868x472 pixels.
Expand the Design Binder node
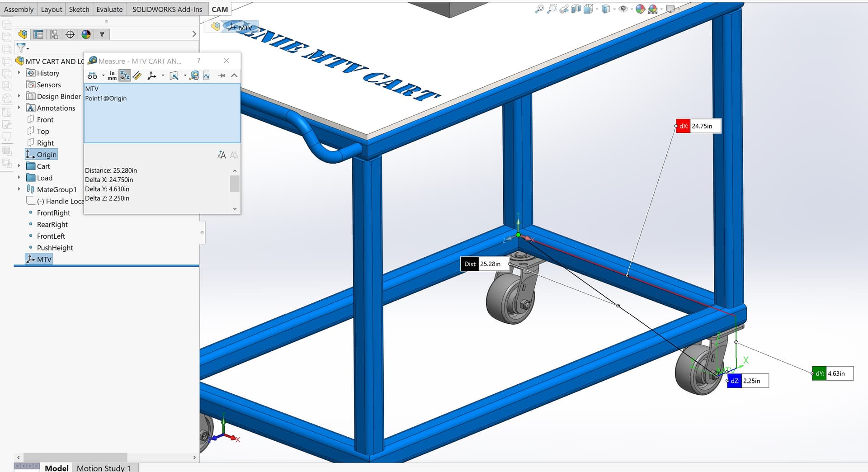pos(19,96)
